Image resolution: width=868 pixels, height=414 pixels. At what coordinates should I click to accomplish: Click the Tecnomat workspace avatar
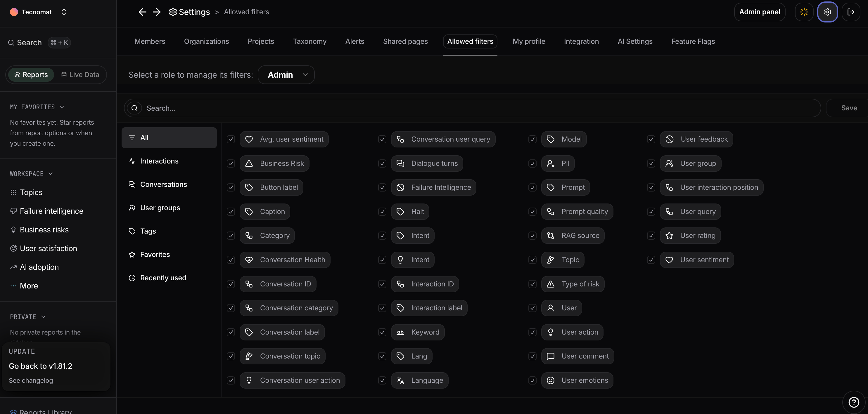click(x=14, y=12)
